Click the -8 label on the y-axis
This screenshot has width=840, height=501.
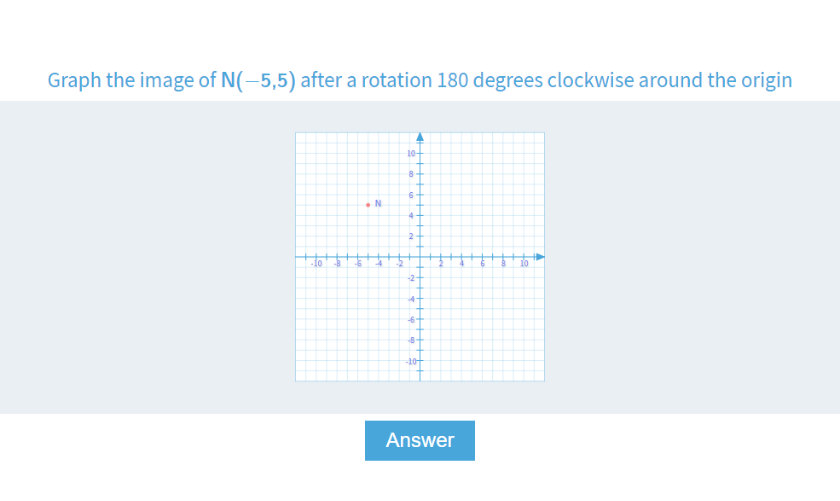click(x=411, y=340)
